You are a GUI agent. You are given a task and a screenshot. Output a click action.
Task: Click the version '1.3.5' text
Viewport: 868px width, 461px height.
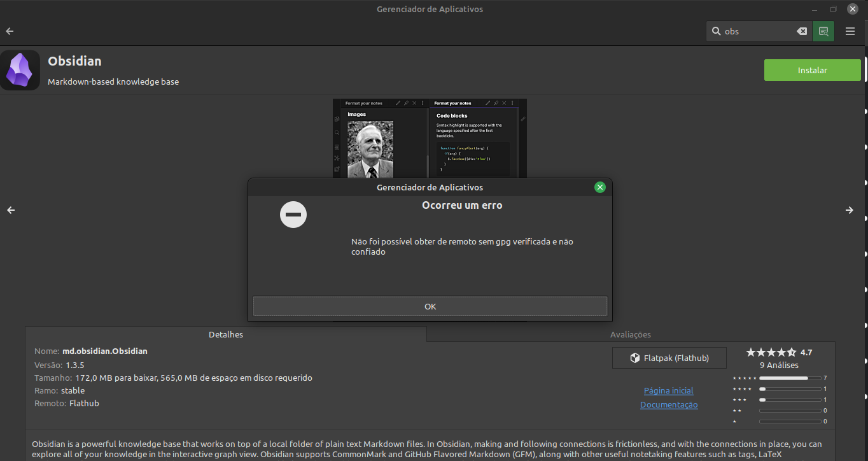(75, 365)
